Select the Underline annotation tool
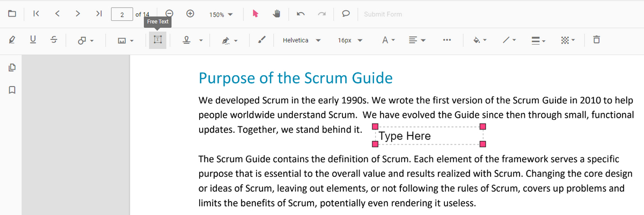Image resolution: width=644 pixels, height=215 pixels. click(x=33, y=40)
